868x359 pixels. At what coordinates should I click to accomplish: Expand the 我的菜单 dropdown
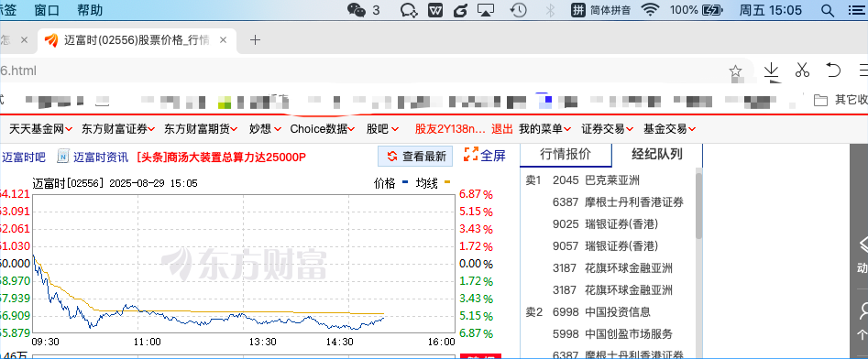544,129
